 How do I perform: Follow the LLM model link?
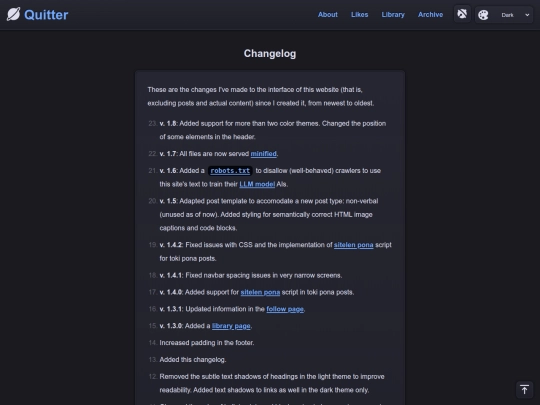pyautogui.click(x=257, y=184)
